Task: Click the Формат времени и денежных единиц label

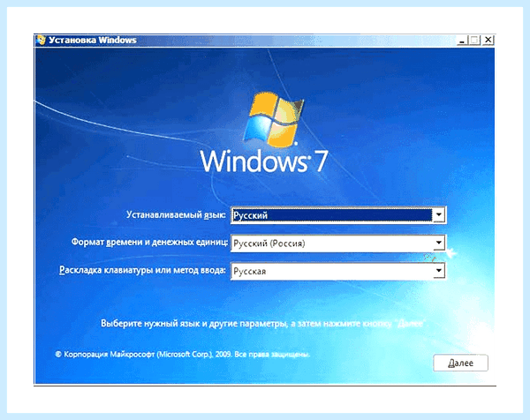Action: pos(149,243)
